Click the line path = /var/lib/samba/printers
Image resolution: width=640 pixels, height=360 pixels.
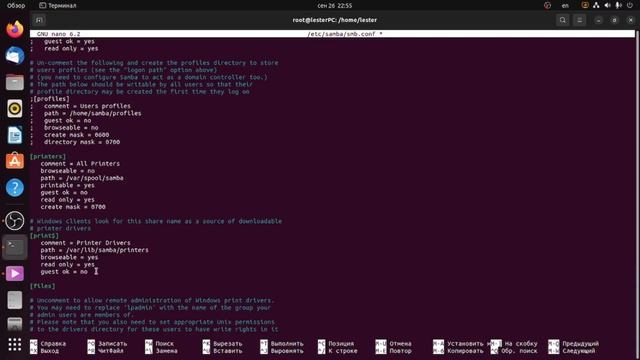point(95,250)
